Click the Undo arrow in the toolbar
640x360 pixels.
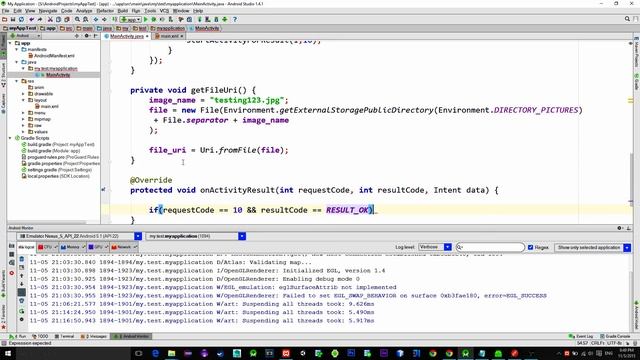[x=31, y=19]
